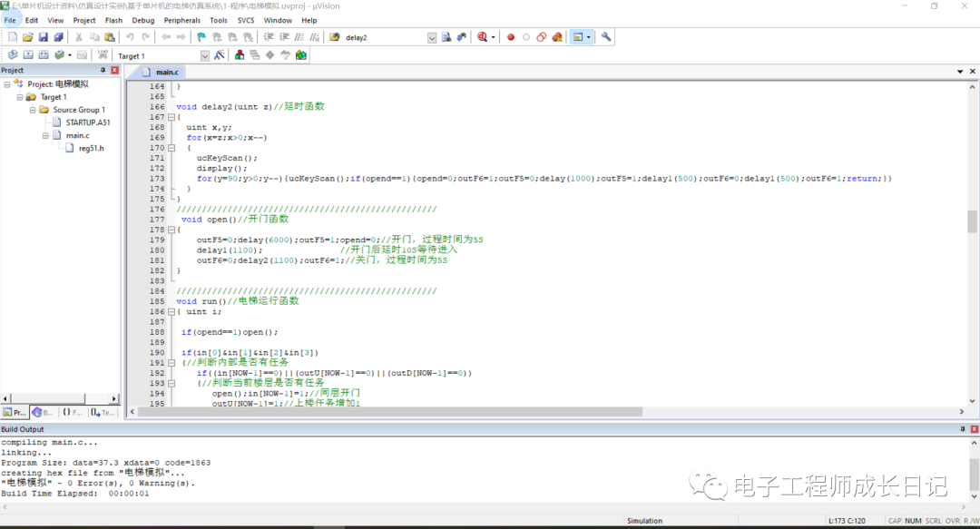Click the Open file toolbar icon
980x529 pixels.
point(27,37)
